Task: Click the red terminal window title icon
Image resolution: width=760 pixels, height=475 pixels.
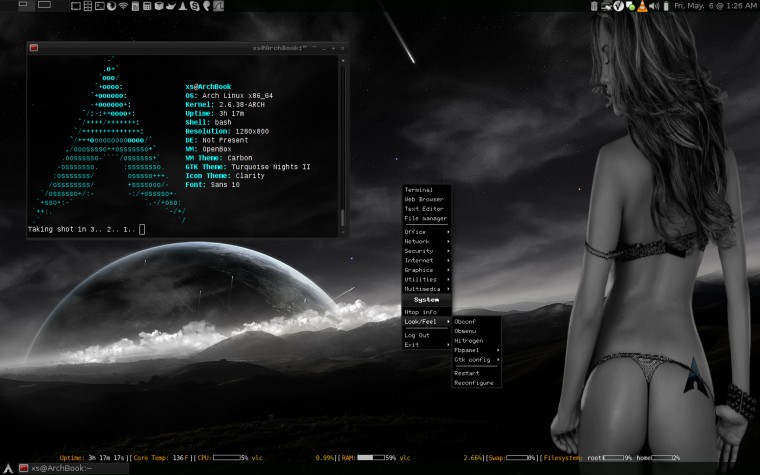Action: pyautogui.click(x=33, y=48)
